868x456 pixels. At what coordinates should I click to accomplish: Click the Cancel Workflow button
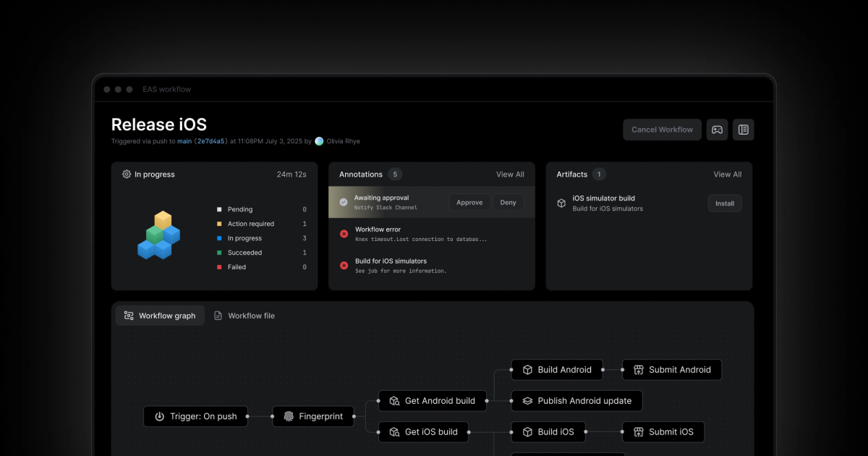pos(662,129)
